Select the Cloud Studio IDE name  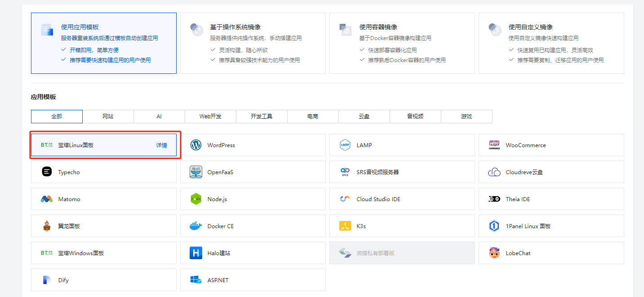coord(378,199)
